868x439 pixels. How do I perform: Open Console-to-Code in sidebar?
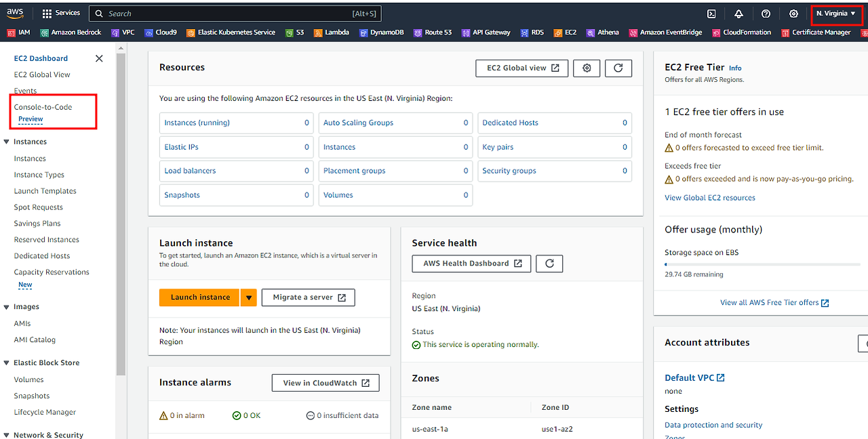pyautogui.click(x=43, y=107)
